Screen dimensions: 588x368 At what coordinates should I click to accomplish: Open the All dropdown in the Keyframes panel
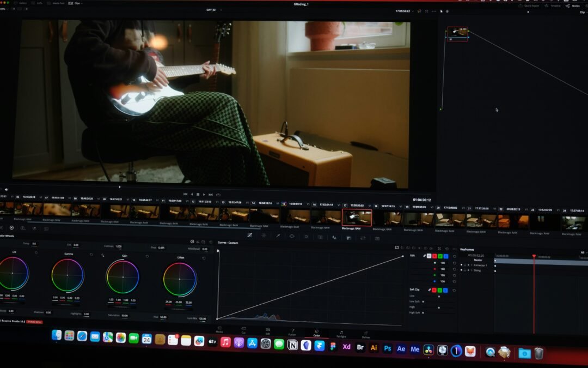tap(582, 252)
